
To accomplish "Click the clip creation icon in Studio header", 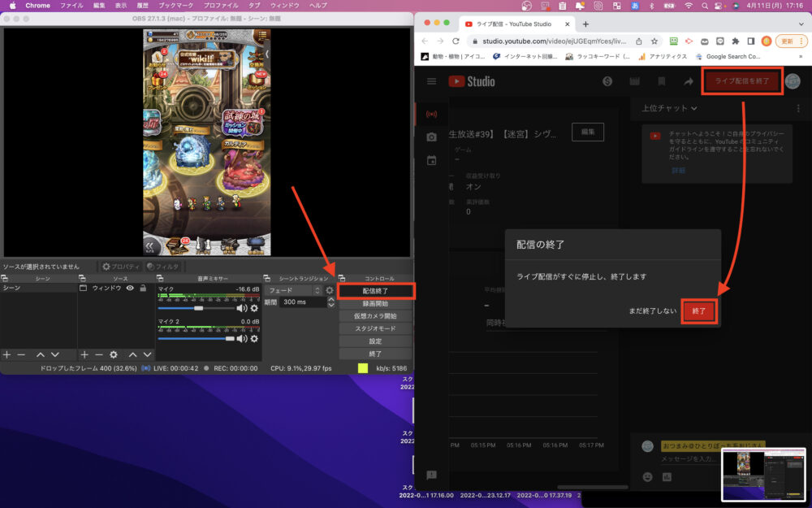I will [634, 81].
